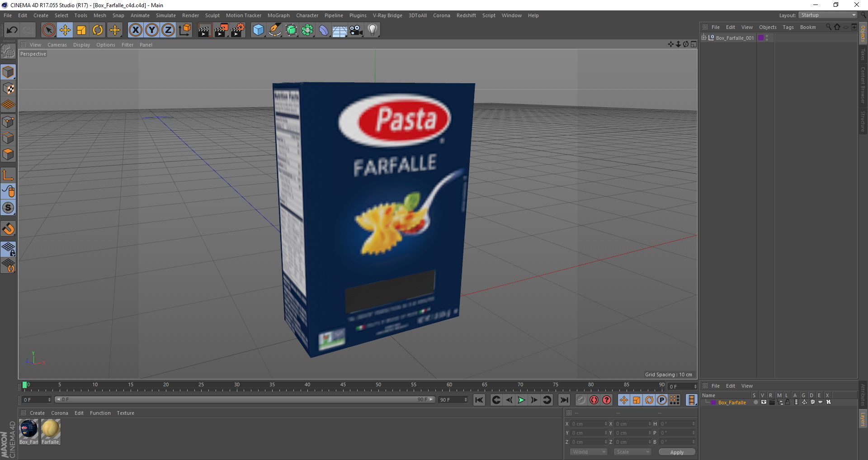The height and width of the screenshot is (460, 868).
Task: Go to start of animation button
Action: (479, 400)
